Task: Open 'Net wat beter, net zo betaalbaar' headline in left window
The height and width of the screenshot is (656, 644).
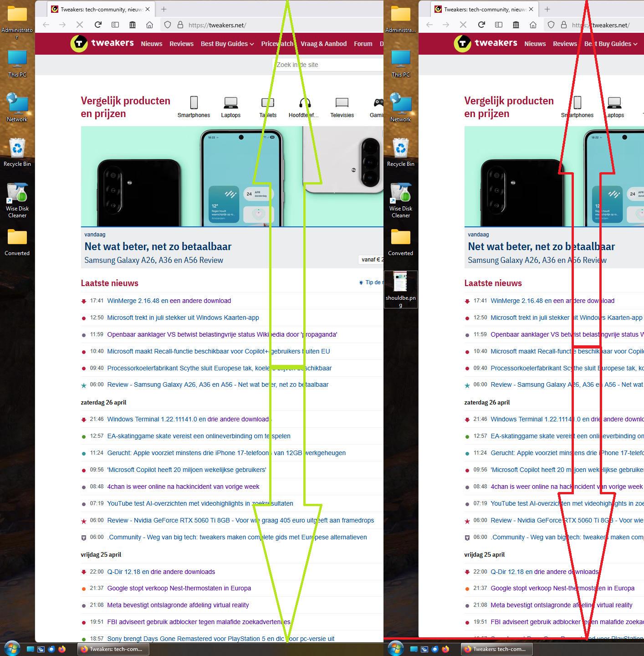Action: coord(158,246)
